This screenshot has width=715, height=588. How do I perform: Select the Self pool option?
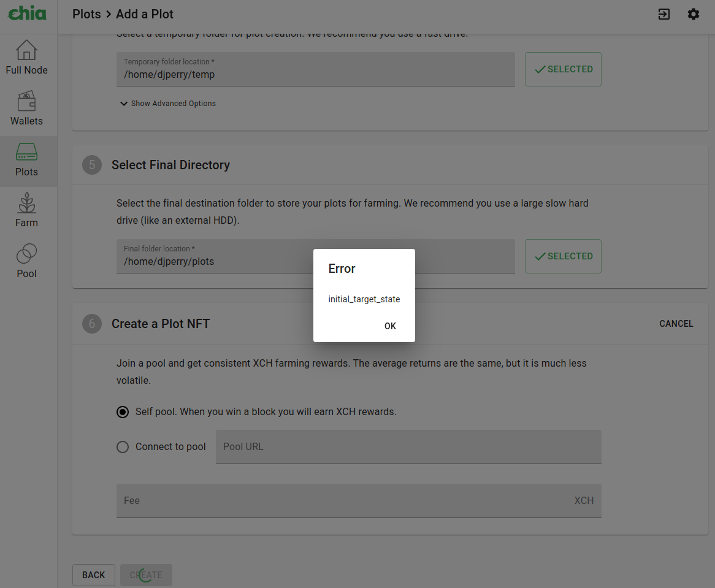[x=122, y=412]
